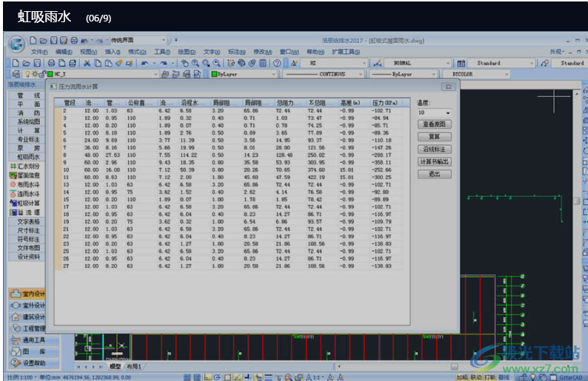The image size is (588, 381).
Task: Open the 编辑 menu
Action: tap(64, 52)
